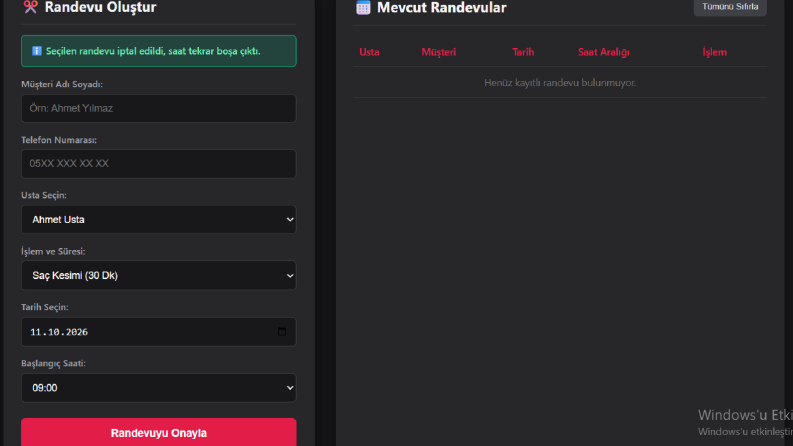Click the 'Tarih Seçin:' label
Image resolution: width=793 pixels, height=446 pixels.
[45, 307]
